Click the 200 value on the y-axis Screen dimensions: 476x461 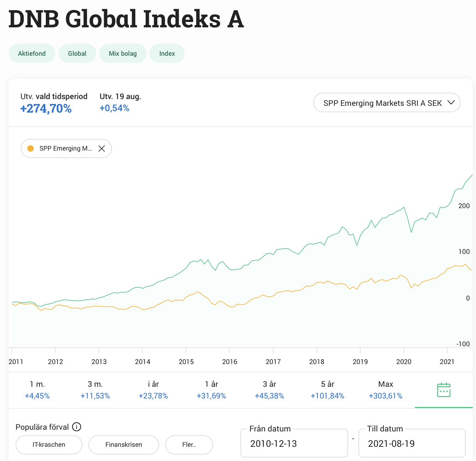pyautogui.click(x=464, y=206)
